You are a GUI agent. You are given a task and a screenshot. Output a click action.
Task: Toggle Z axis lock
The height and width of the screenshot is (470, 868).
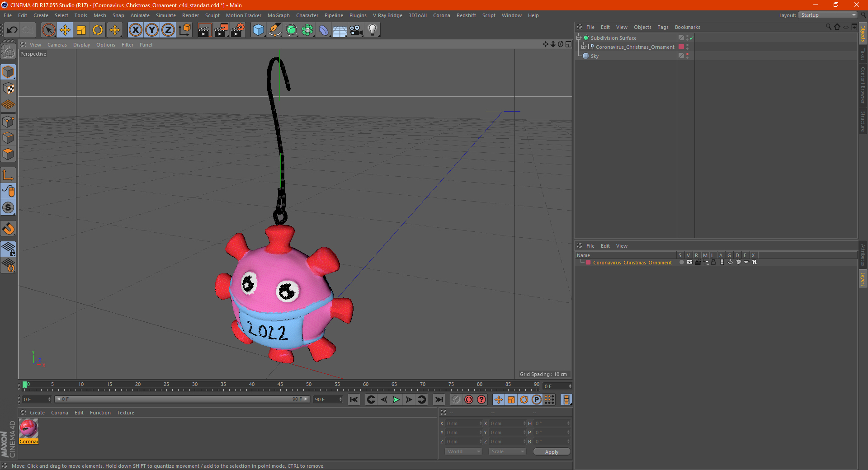coord(168,30)
